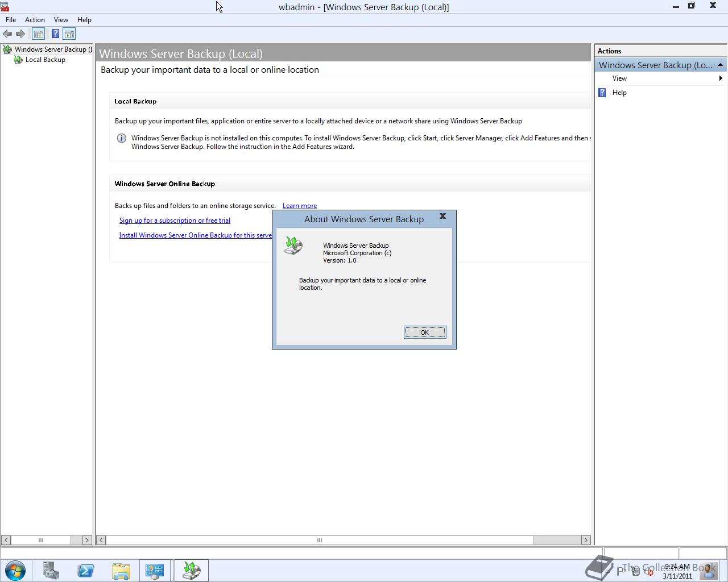Click the main pane horizontal scrollbar thumb
The height and width of the screenshot is (582, 728).
pyautogui.click(x=320, y=540)
